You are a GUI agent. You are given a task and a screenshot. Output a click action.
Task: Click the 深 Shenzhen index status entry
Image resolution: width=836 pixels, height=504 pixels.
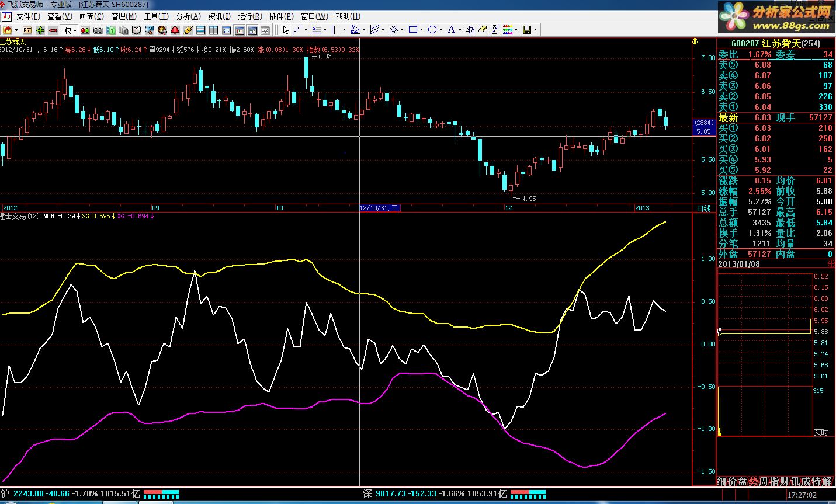coord(434,494)
